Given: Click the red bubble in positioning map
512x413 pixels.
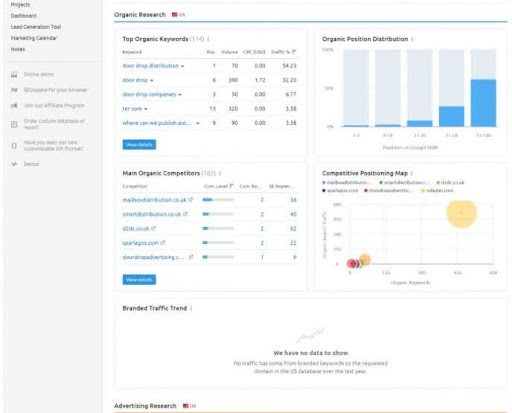Looking at the screenshot, I should click(351, 263).
